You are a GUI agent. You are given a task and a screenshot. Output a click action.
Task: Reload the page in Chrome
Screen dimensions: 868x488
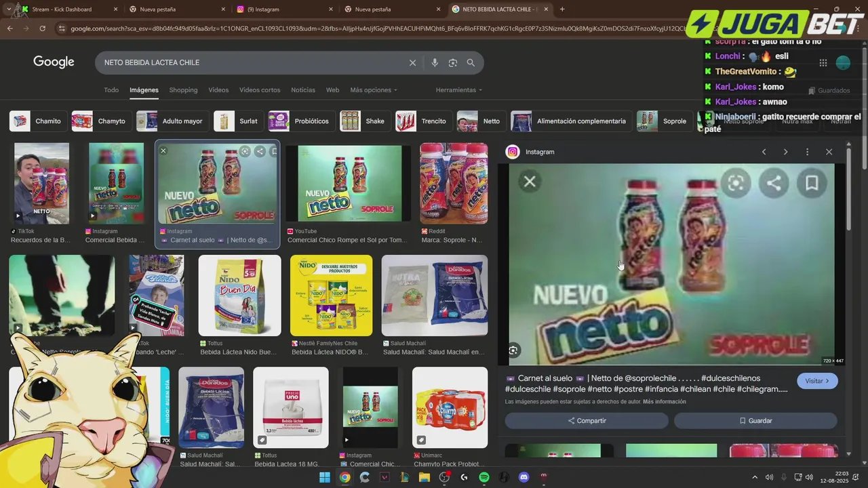[42, 28]
